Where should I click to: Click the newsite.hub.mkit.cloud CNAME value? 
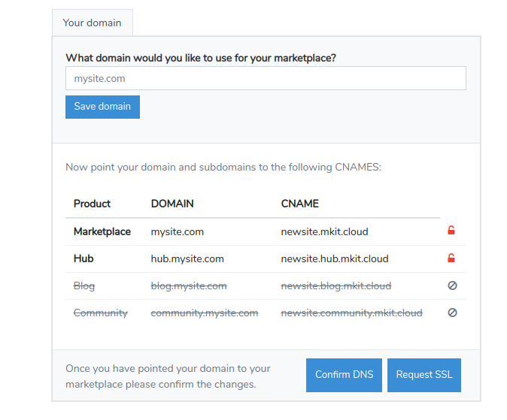335,258
